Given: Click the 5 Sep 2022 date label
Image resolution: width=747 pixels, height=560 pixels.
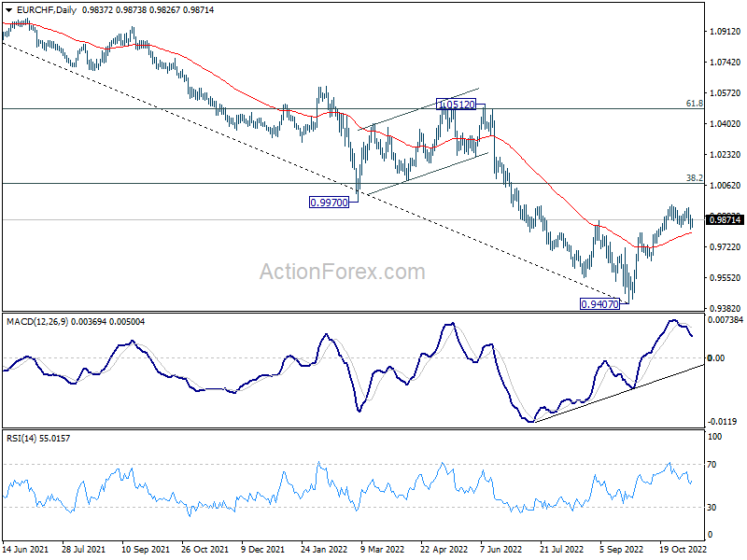Looking at the screenshot, I should [622, 550].
